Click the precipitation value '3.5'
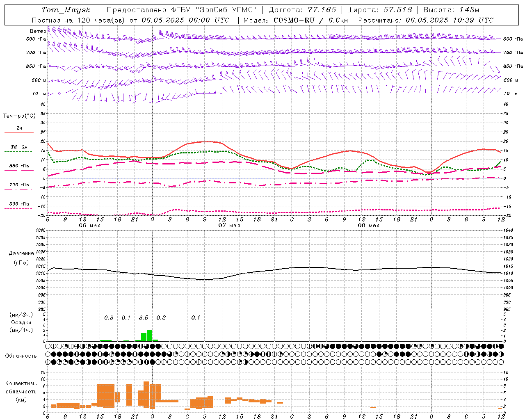Screen dimensions: 525x420 pos(143,318)
